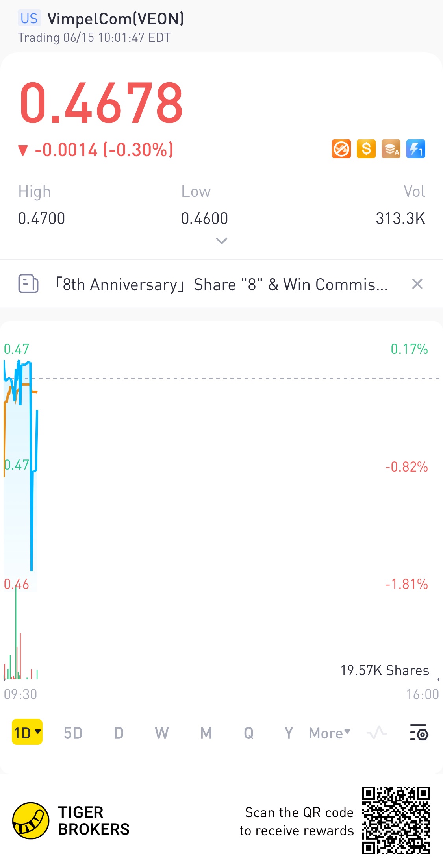Tap the QR code image
This screenshot has height=868, width=443.
click(395, 820)
